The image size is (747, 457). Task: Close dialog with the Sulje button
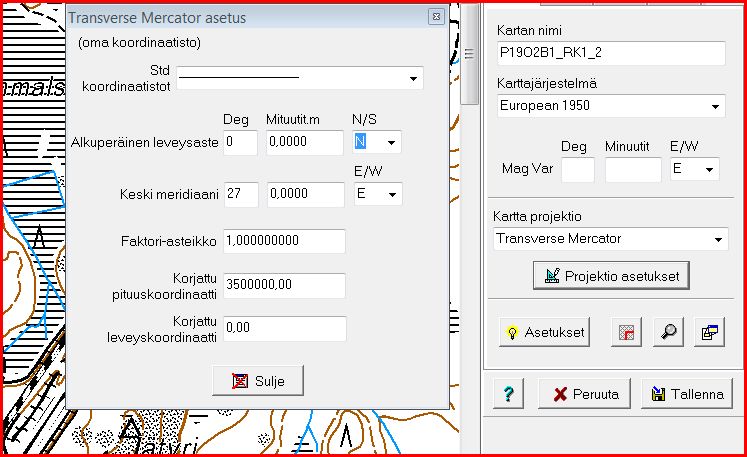pos(258,381)
